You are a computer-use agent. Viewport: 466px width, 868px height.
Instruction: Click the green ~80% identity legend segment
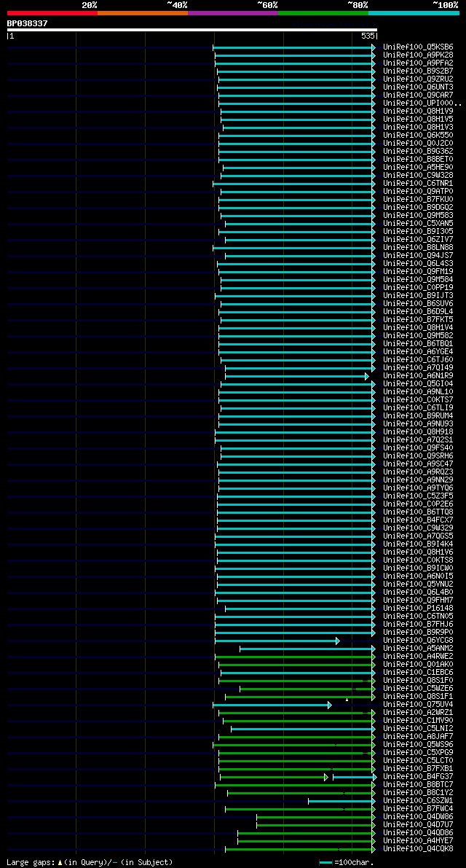pos(323,12)
